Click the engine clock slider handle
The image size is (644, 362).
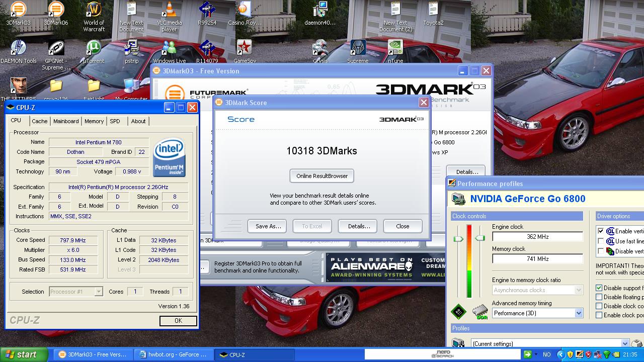point(458,239)
